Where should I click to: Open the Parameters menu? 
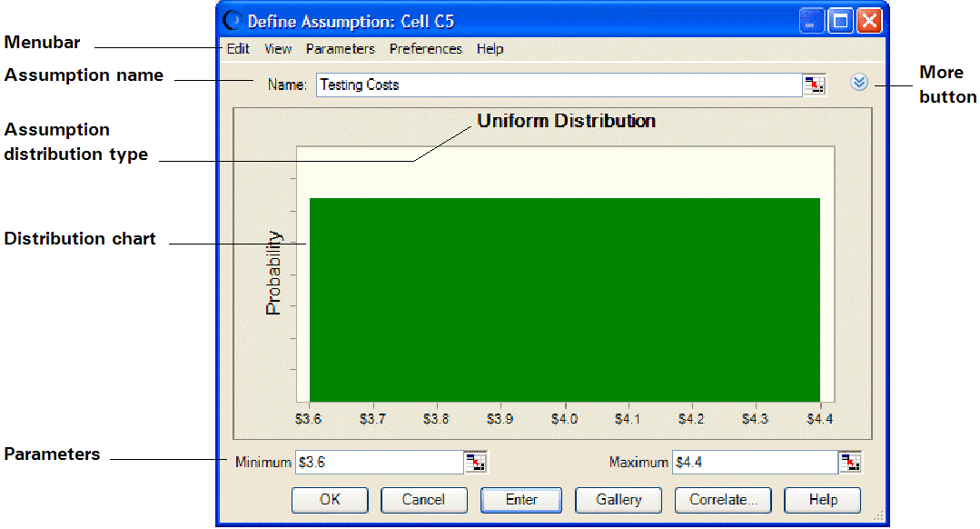click(340, 49)
